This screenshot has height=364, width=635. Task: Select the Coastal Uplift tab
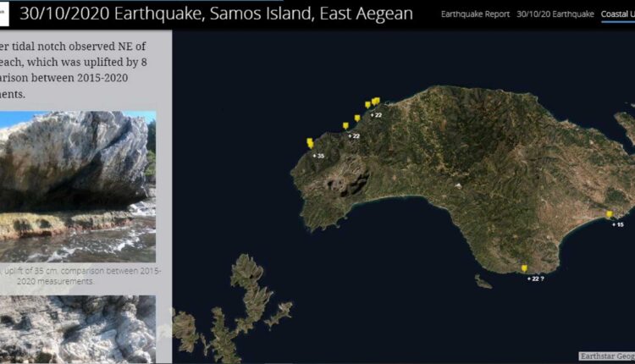coord(617,14)
